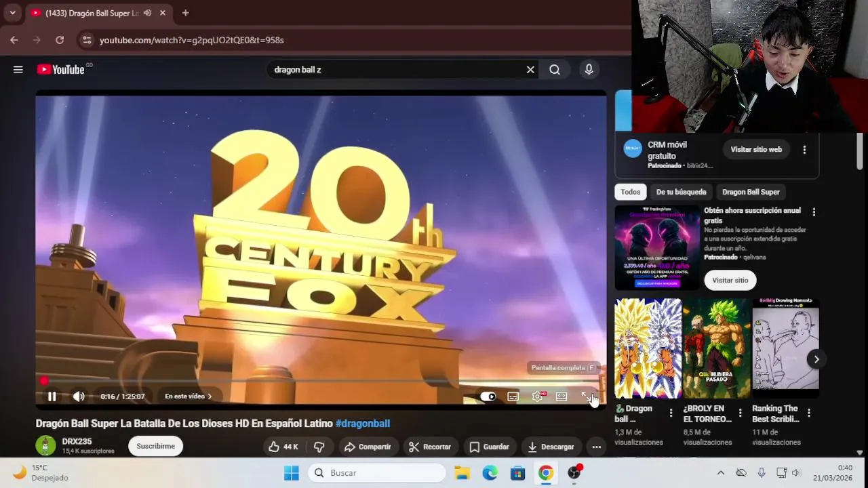This screenshot has width=868, height=488.
Task: Open 'Ranking The Best Scribli' short thumbnail
Action: [785, 348]
